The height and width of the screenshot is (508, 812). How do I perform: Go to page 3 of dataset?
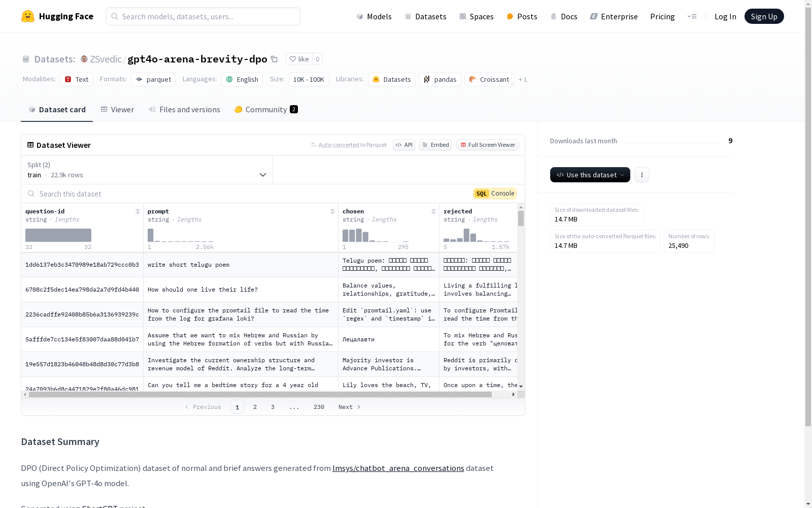coord(273,407)
